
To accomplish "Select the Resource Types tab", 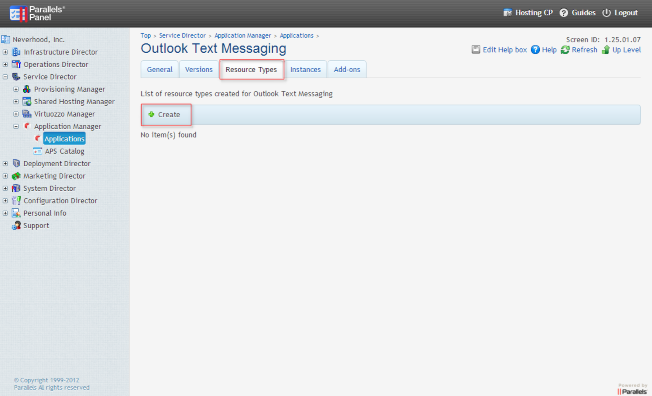I will [251, 69].
